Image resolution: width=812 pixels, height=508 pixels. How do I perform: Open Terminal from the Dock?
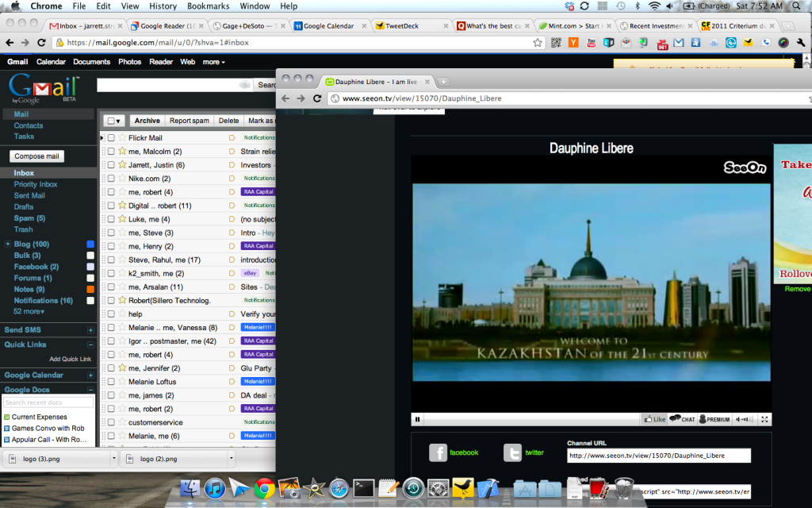[363, 488]
